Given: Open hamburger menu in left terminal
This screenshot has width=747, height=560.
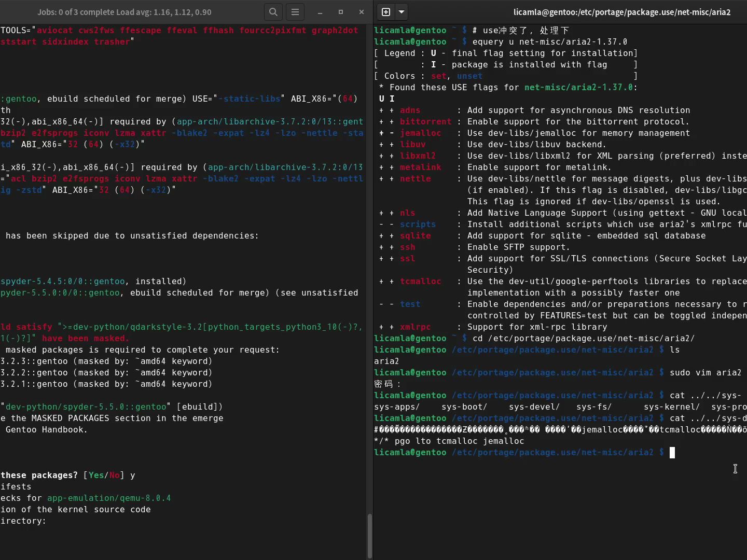Looking at the screenshot, I should tap(295, 12).
